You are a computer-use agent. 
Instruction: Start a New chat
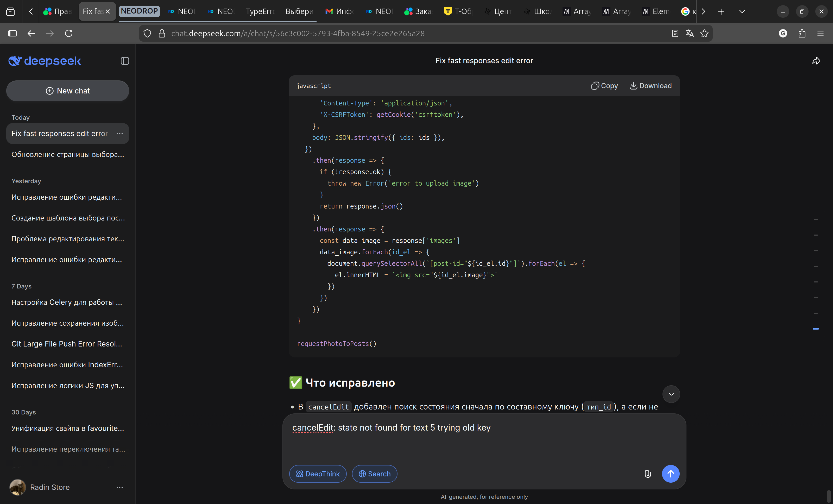click(x=68, y=91)
